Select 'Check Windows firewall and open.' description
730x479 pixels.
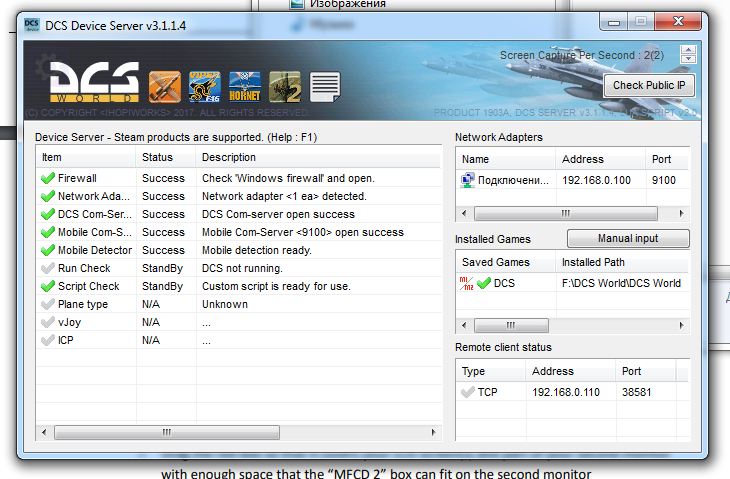[288, 178]
